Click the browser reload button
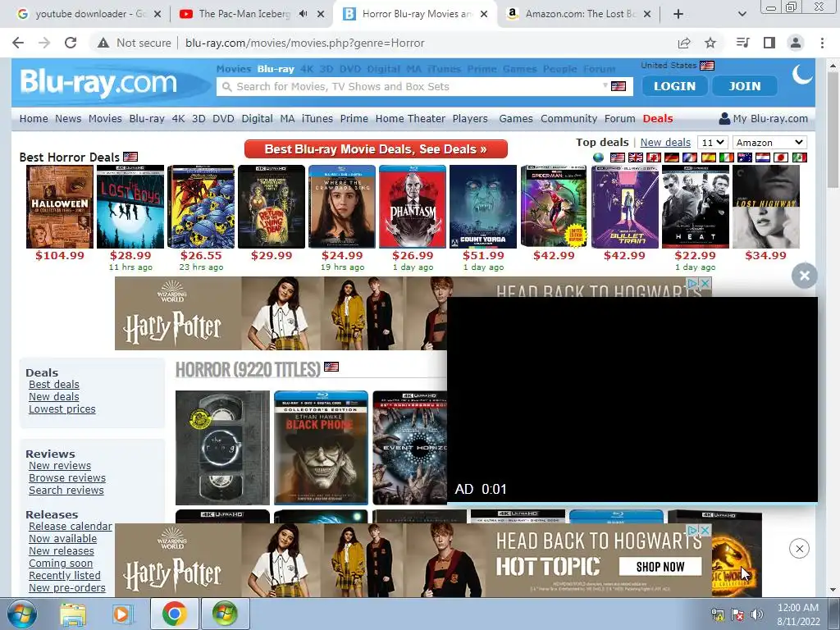Viewport: 840px width, 630px height. tap(71, 43)
